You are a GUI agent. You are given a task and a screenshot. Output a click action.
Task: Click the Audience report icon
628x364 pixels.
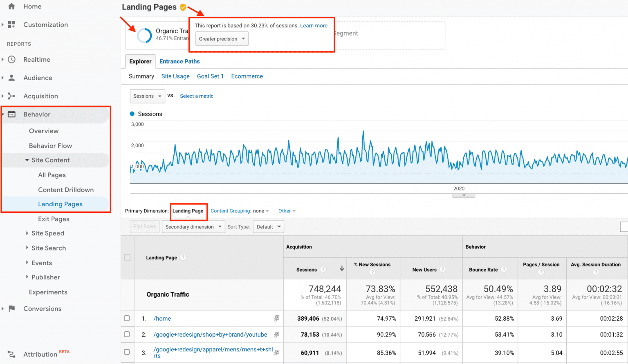point(12,78)
